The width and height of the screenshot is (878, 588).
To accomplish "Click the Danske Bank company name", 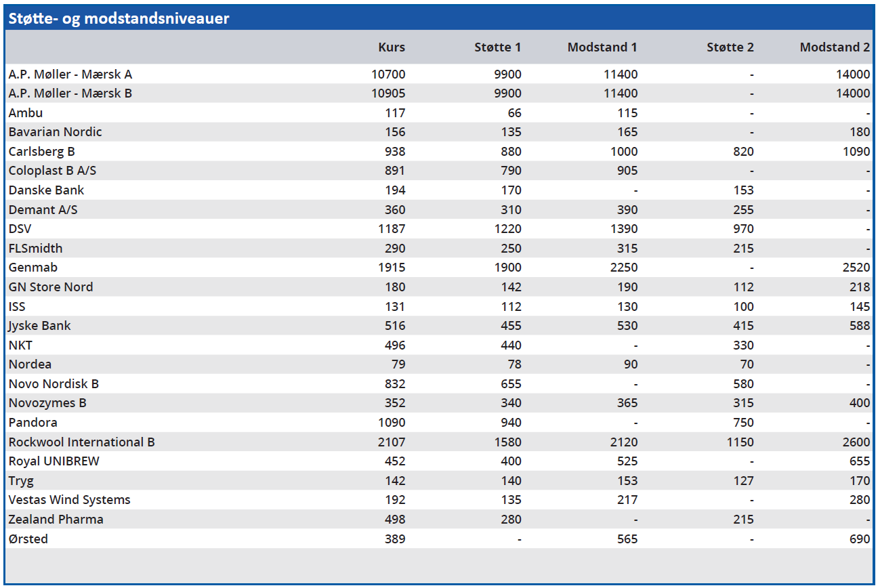I will [47, 190].
